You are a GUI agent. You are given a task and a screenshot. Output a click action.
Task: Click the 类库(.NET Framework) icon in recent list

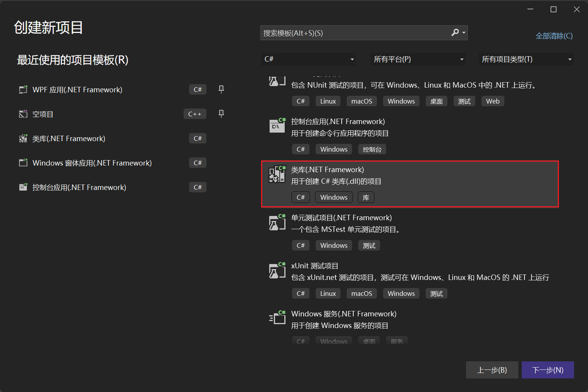click(x=23, y=138)
